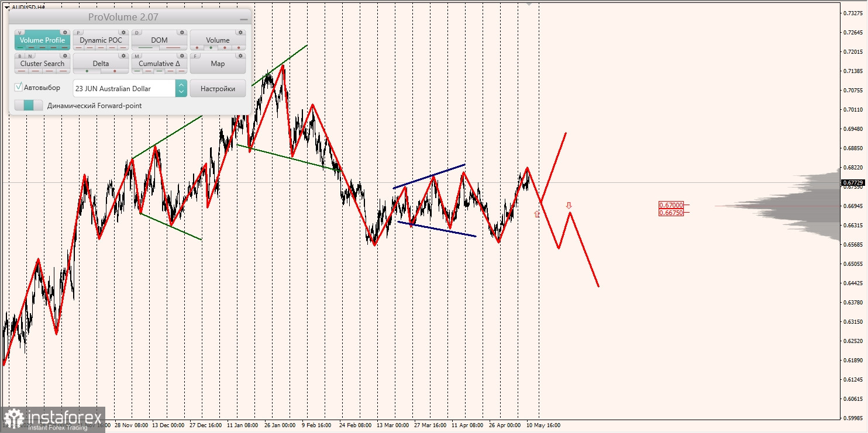
Task: Toggle the Volume Profile indicator
Action: (42, 40)
